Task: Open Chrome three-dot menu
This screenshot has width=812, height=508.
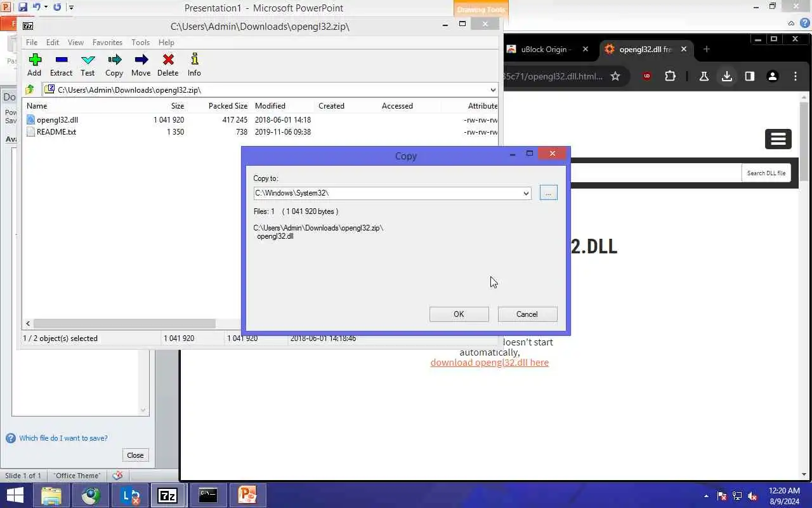Action: (x=796, y=76)
